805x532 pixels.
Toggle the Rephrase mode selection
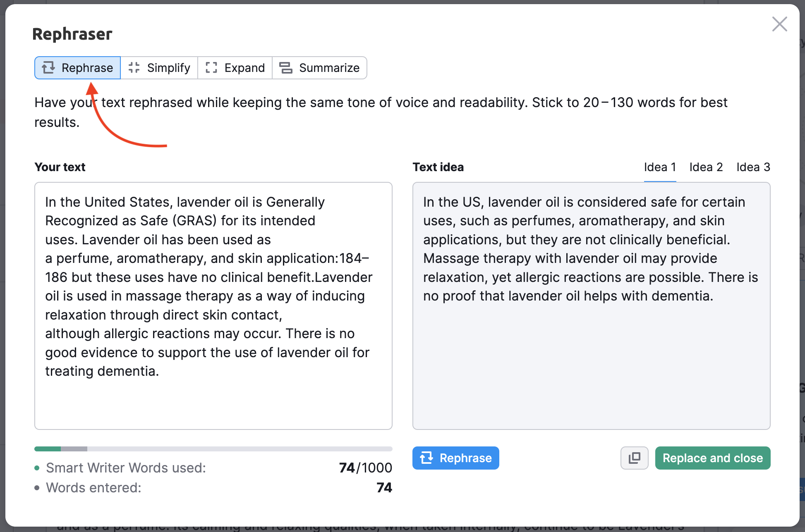pyautogui.click(x=77, y=67)
